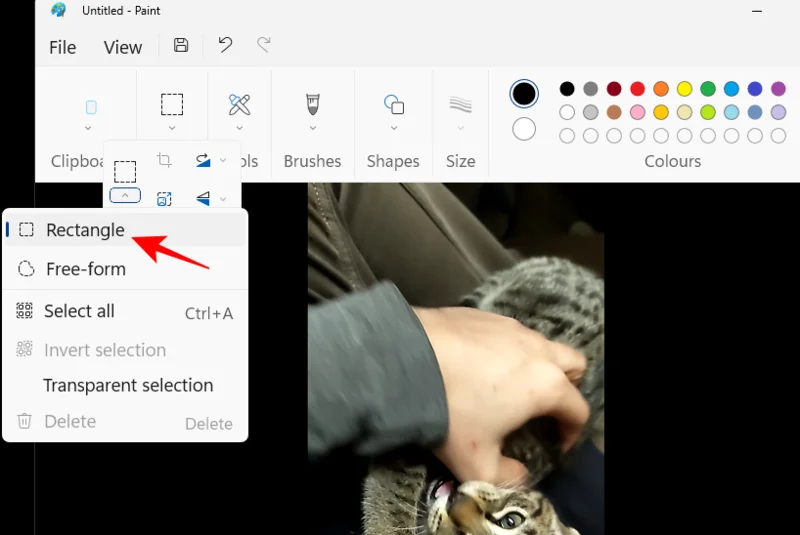Click the Resize and skew icon
Viewport: 800px width, 535px height.
pos(164,198)
